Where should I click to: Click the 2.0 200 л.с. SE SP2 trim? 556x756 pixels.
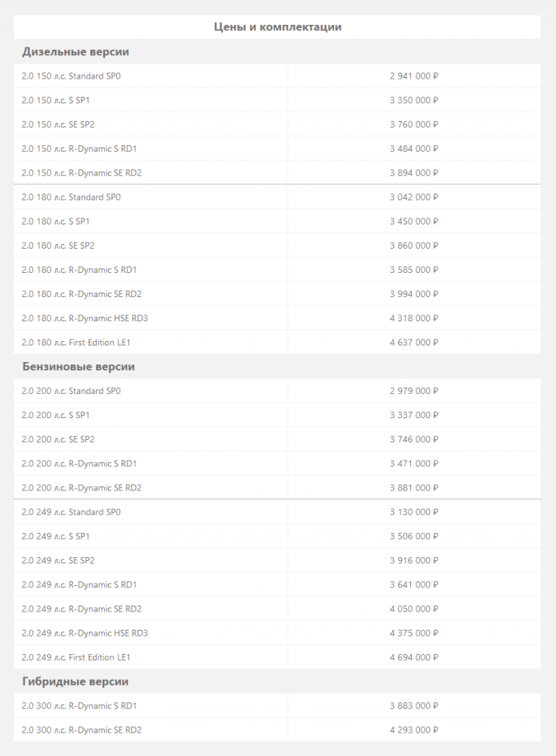(59, 439)
